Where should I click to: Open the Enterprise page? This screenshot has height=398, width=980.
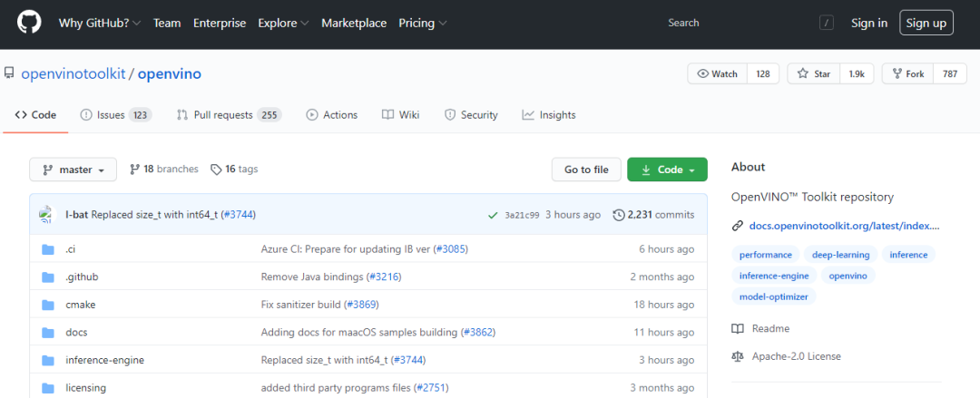[220, 23]
